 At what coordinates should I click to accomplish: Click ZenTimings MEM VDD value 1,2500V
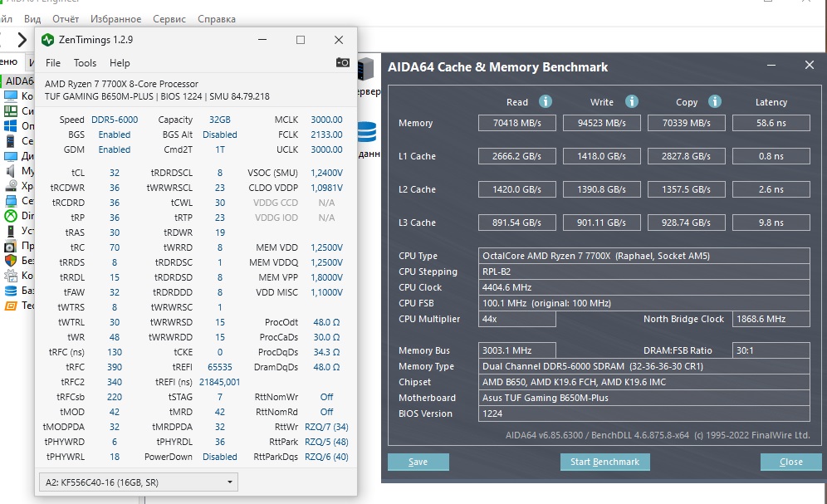tap(326, 247)
